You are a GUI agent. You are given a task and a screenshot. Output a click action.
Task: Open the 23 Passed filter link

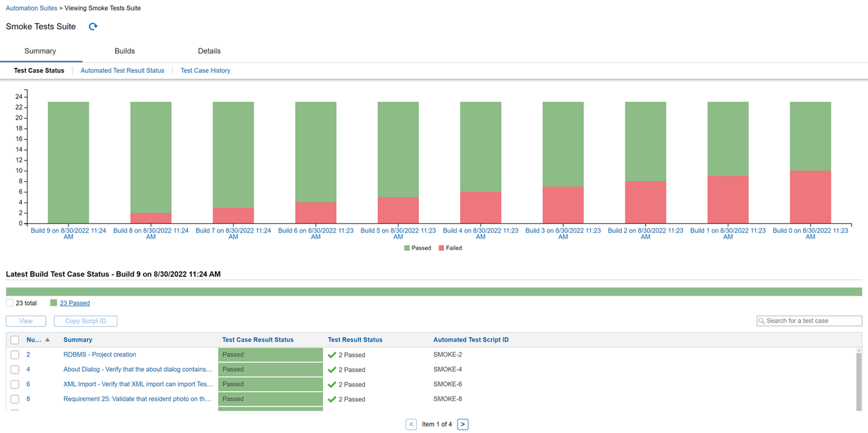click(74, 303)
